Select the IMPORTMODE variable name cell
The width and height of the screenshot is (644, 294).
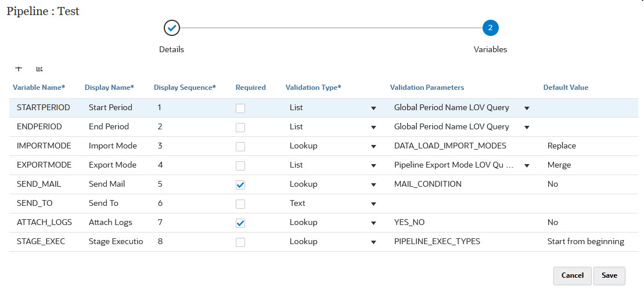point(44,146)
